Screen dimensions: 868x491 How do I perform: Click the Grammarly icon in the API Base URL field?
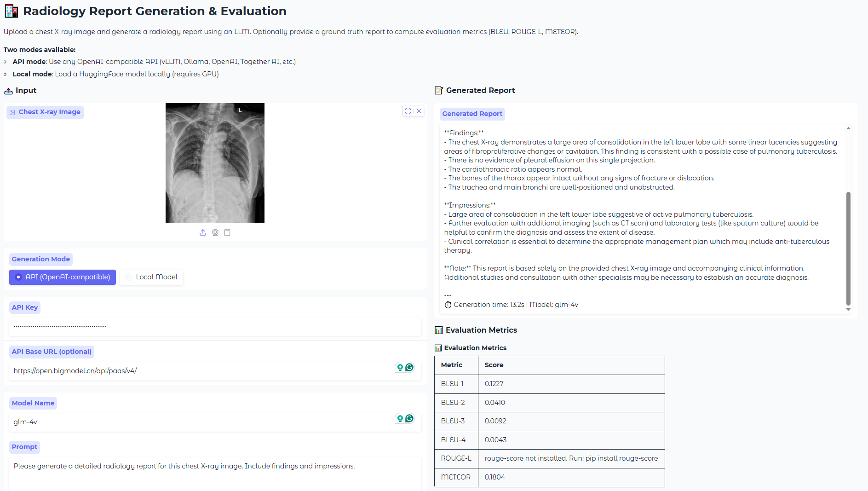tap(409, 367)
